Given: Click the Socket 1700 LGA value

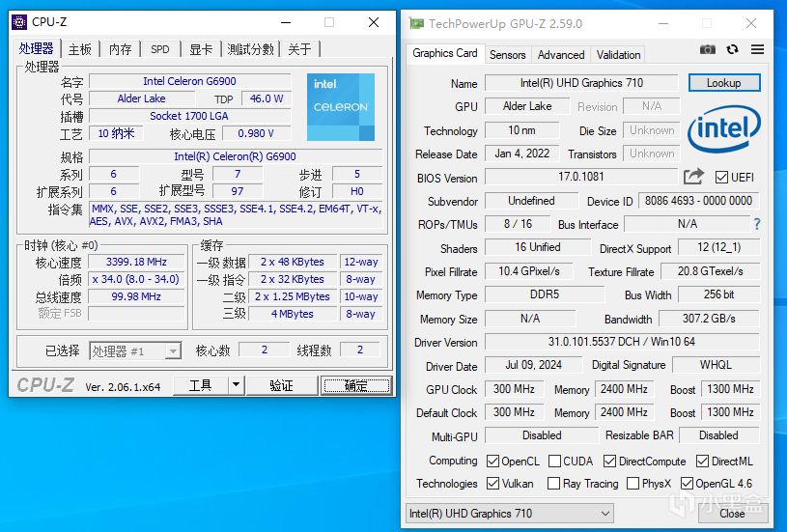Looking at the screenshot, I should (x=189, y=116).
